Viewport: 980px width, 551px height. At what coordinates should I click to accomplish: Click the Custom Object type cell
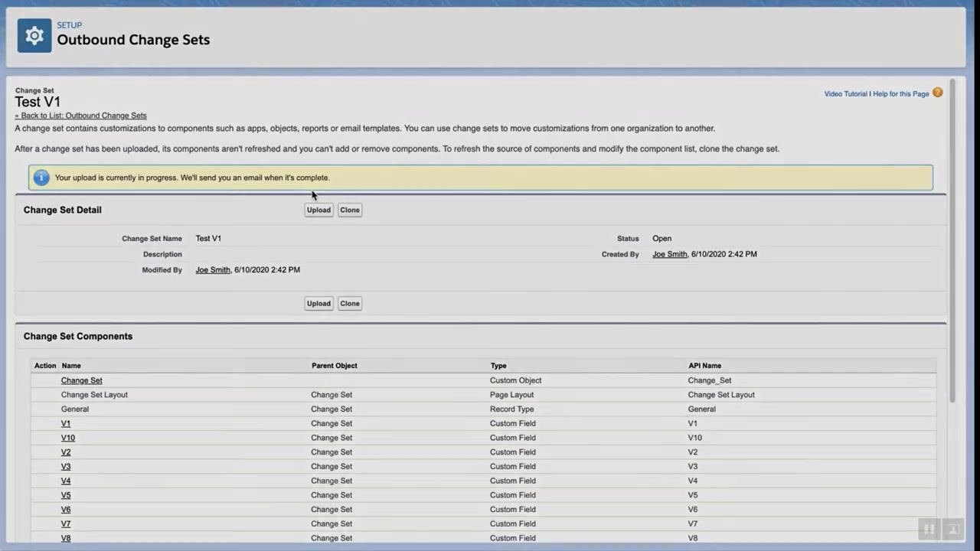point(515,380)
